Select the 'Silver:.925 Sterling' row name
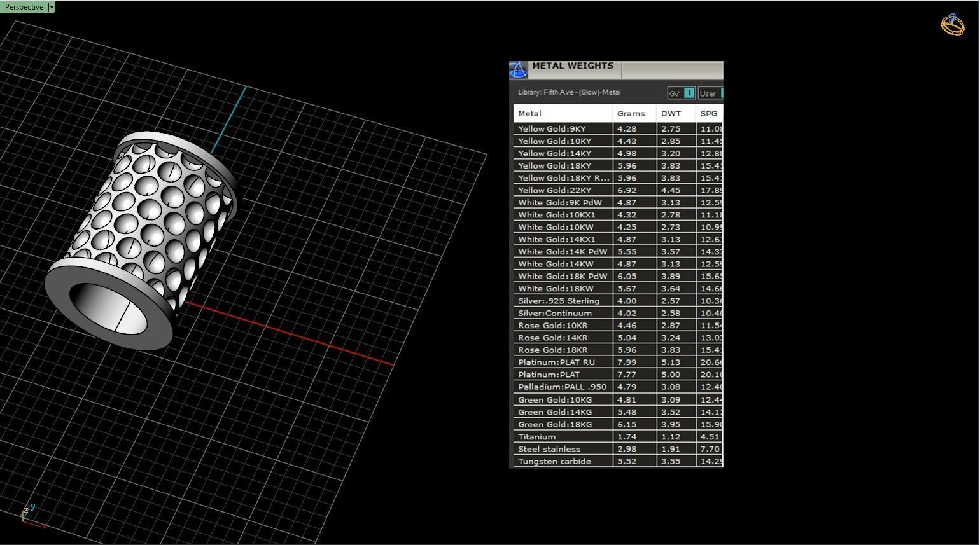 (x=559, y=301)
